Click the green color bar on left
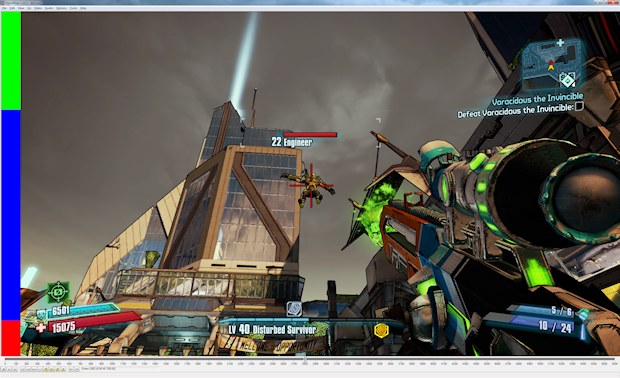 pyautogui.click(x=11, y=60)
